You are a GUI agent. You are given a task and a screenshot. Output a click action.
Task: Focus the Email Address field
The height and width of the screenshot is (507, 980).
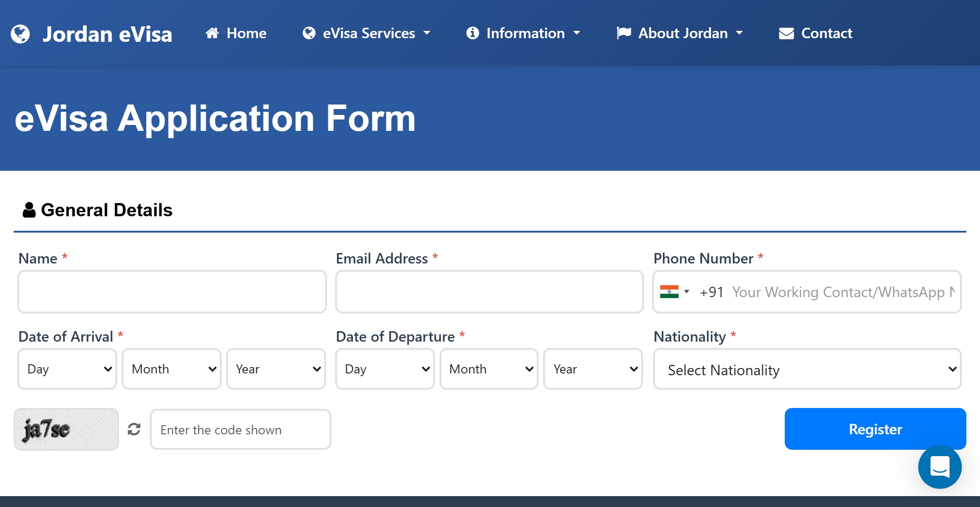489,292
